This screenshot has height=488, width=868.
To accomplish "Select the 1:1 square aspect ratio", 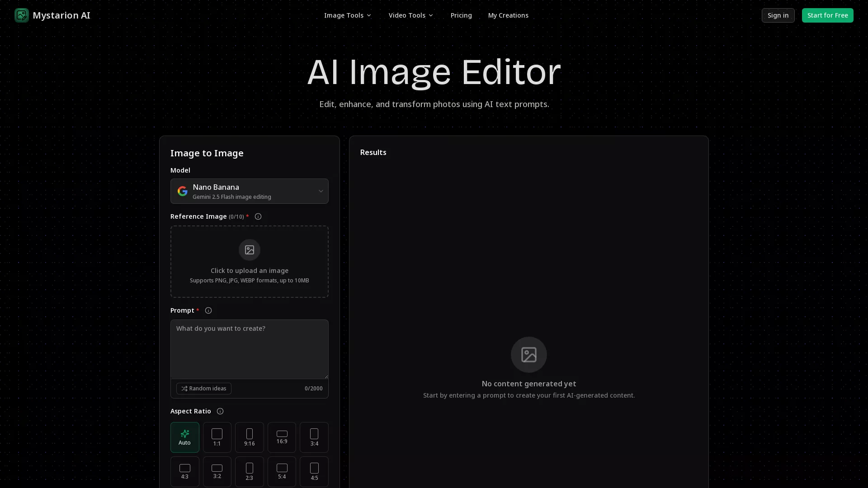I will [217, 437].
